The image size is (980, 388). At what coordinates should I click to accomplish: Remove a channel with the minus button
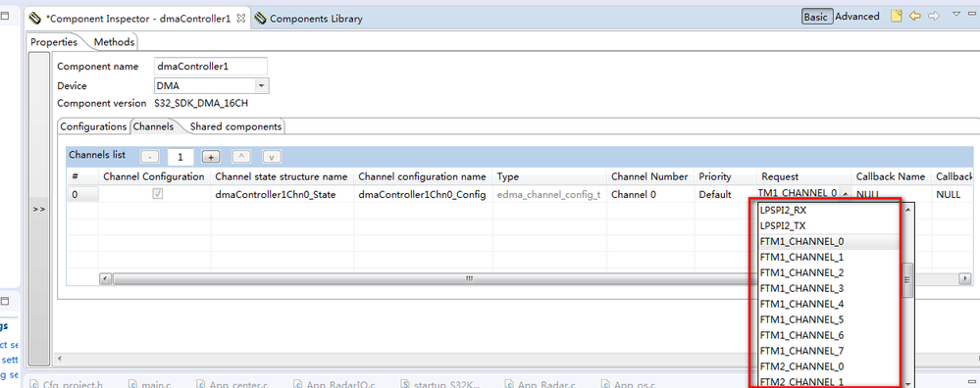click(x=150, y=157)
